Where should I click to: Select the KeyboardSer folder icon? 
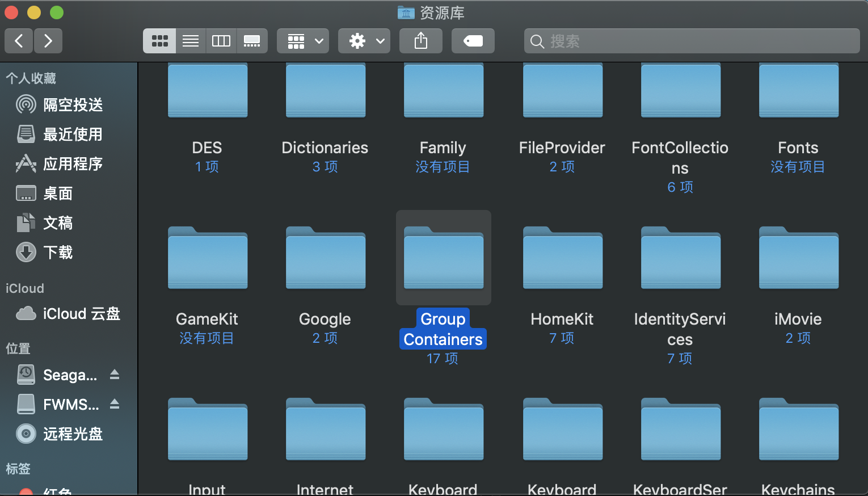(x=681, y=430)
